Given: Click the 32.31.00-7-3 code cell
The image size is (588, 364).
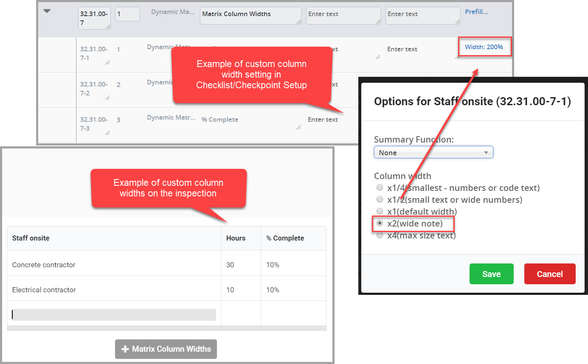Looking at the screenshot, I should (94, 124).
